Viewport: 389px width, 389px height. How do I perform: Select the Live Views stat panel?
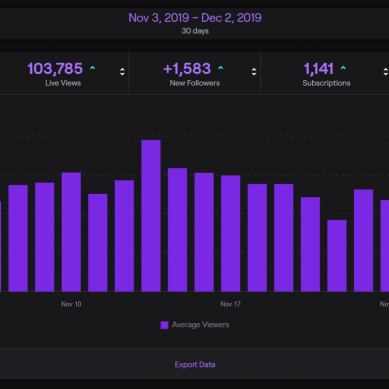(x=63, y=73)
